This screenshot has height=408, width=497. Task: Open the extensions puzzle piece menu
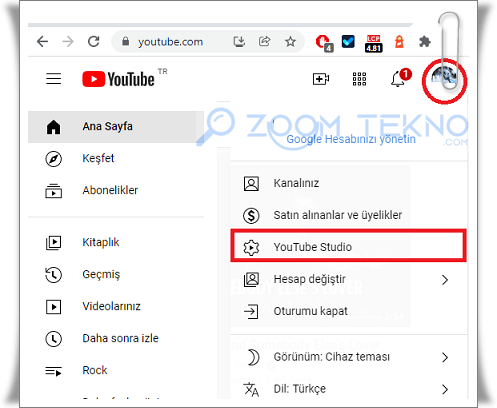tap(425, 42)
